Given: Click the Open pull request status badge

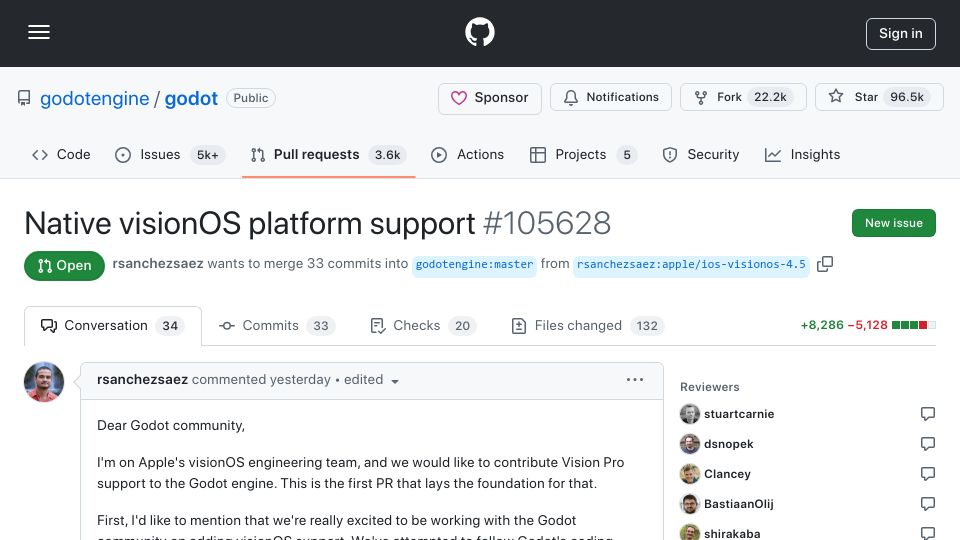Looking at the screenshot, I should tap(64, 266).
